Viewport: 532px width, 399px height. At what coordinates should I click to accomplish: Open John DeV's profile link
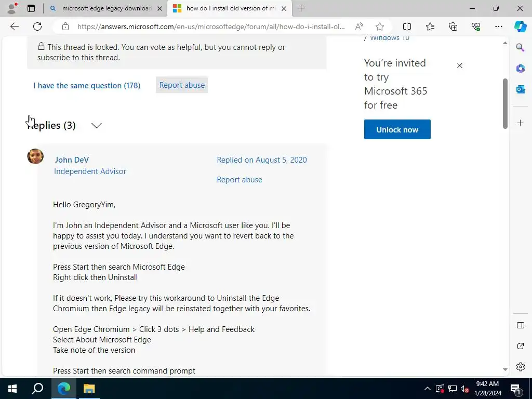coord(72,160)
